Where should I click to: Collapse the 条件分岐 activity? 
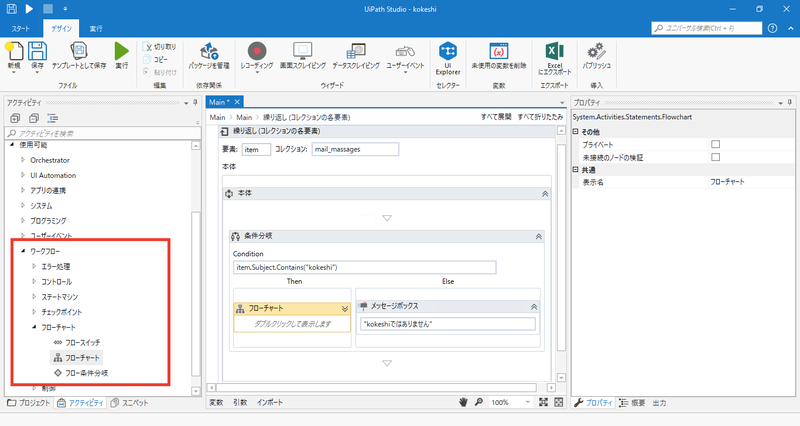[x=538, y=236]
